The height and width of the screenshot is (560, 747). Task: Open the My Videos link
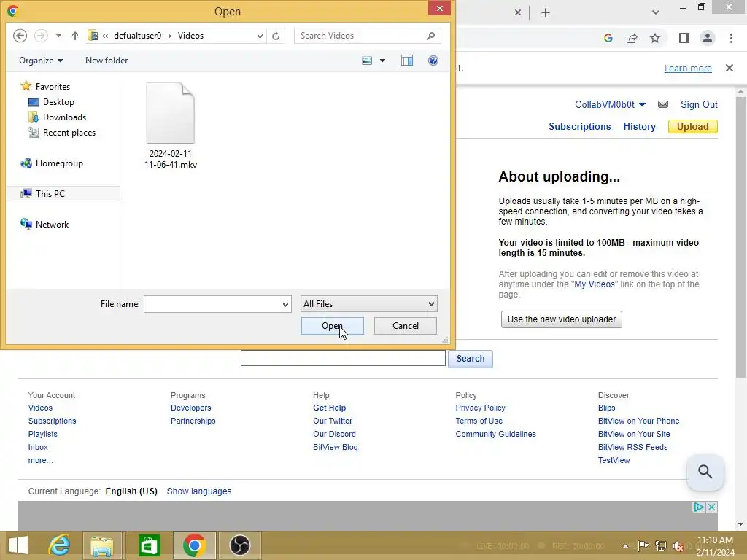594,284
